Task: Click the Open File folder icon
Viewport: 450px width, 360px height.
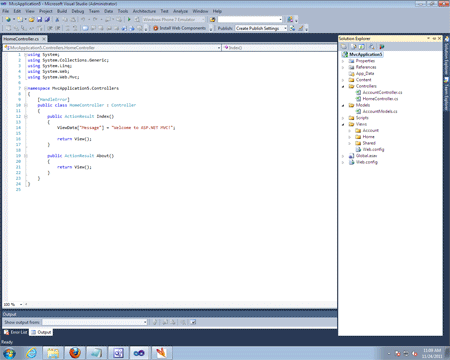Action: point(31,19)
